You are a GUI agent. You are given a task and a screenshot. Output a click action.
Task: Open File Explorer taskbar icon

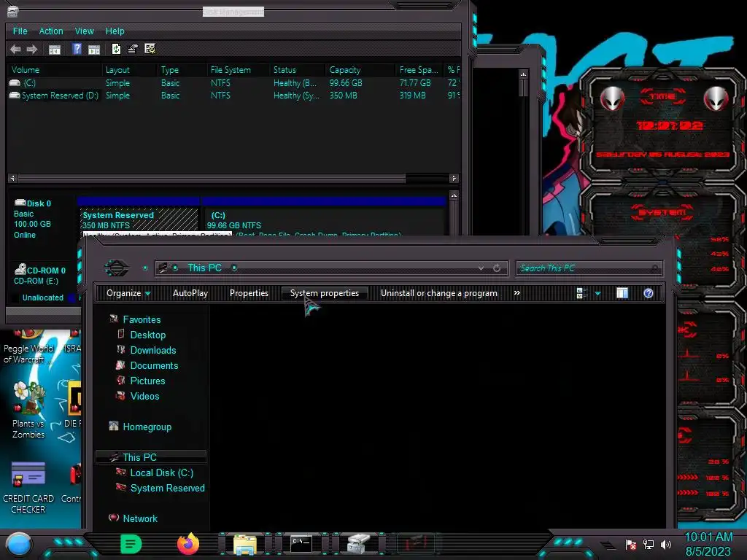245,545
